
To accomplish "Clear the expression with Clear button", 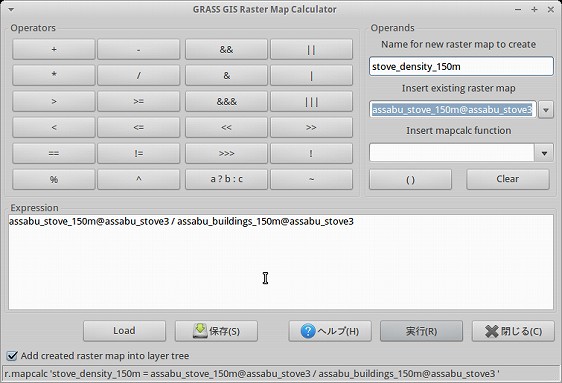I will click(508, 179).
